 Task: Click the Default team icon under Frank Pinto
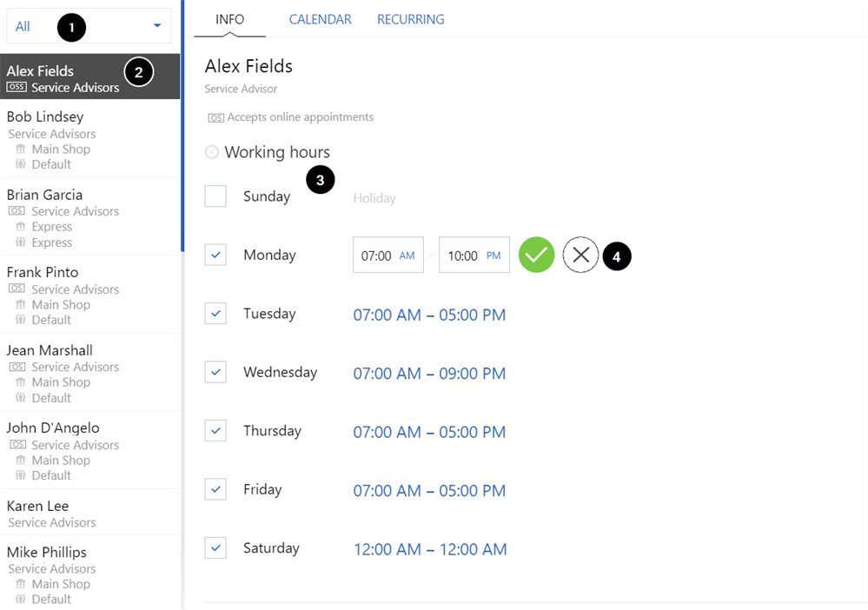click(21, 320)
